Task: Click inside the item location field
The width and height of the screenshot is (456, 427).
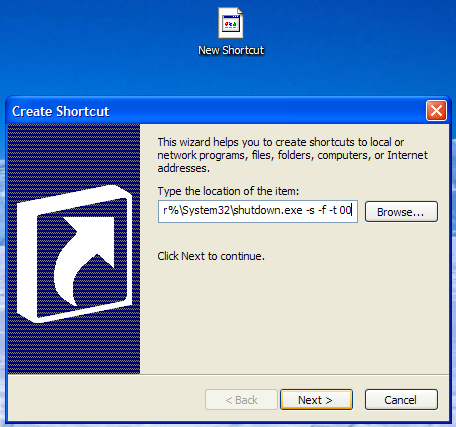Action: (x=258, y=211)
